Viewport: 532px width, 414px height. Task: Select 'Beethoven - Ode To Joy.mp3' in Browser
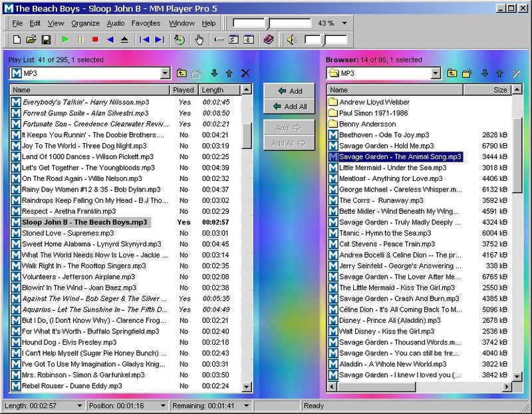(x=384, y=135)
